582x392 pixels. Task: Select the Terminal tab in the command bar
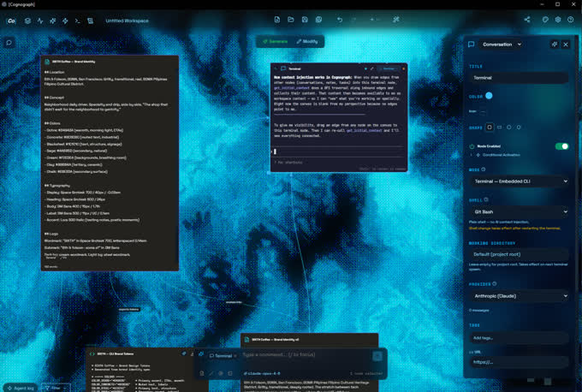coord(221,355)
